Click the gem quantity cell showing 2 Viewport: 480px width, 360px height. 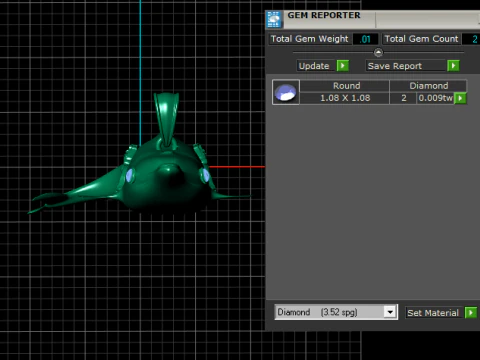403,98
